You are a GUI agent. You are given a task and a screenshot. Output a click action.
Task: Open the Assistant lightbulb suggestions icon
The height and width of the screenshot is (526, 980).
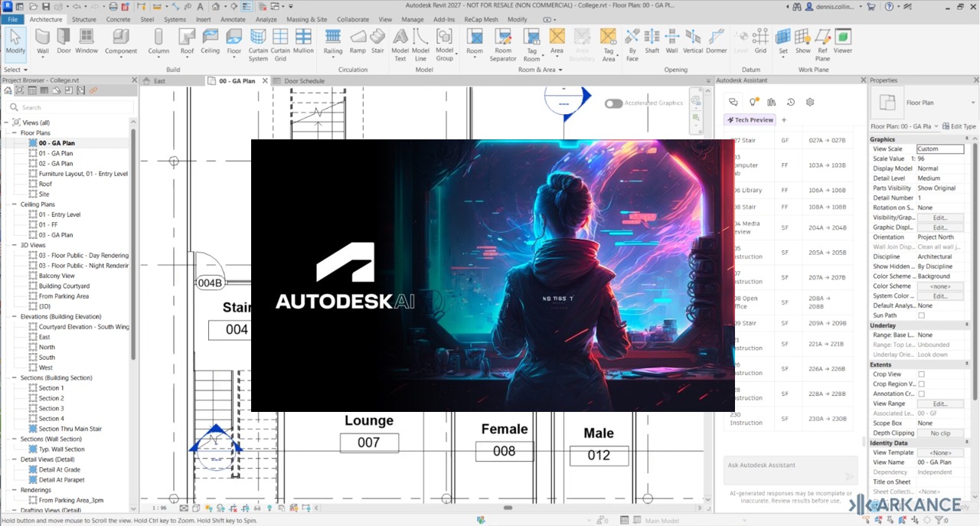click(x=753, y=102)
